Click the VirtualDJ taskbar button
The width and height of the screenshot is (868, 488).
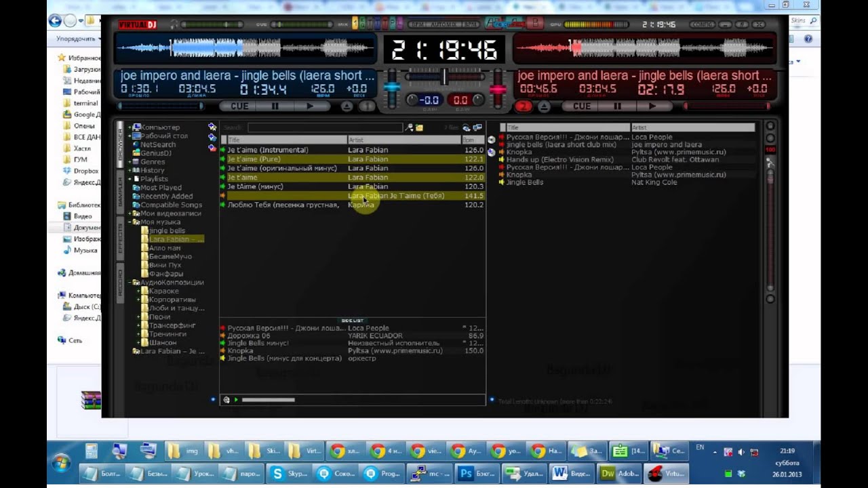(x=667, y=474)
